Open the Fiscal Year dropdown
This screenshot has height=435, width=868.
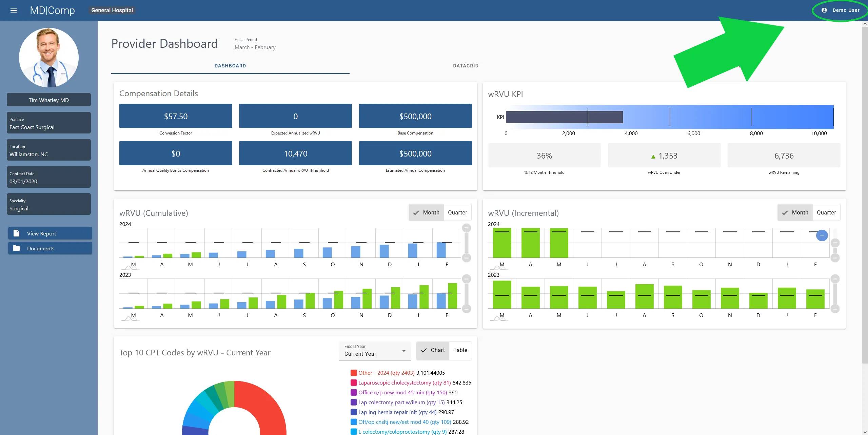click(x=375, y=351)
